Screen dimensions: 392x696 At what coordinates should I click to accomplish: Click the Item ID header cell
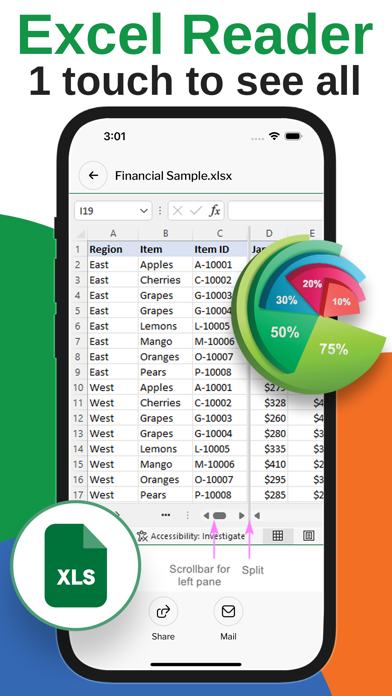tap(220, 249)
